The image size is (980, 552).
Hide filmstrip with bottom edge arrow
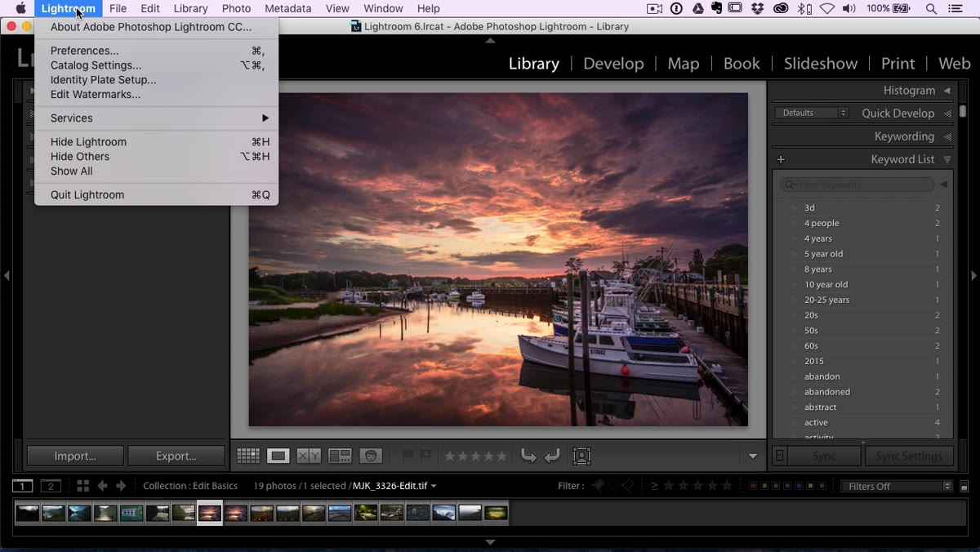click(490, 542)
